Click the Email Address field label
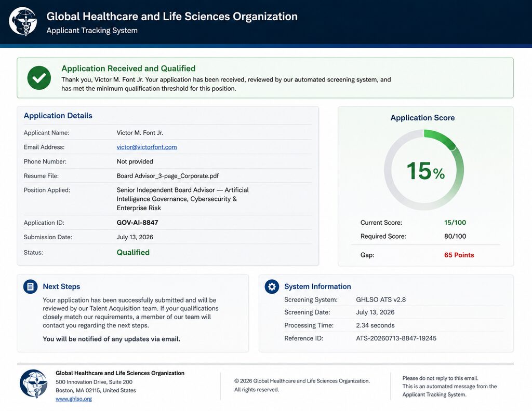 pyautogui.click(x=44, y=147)
